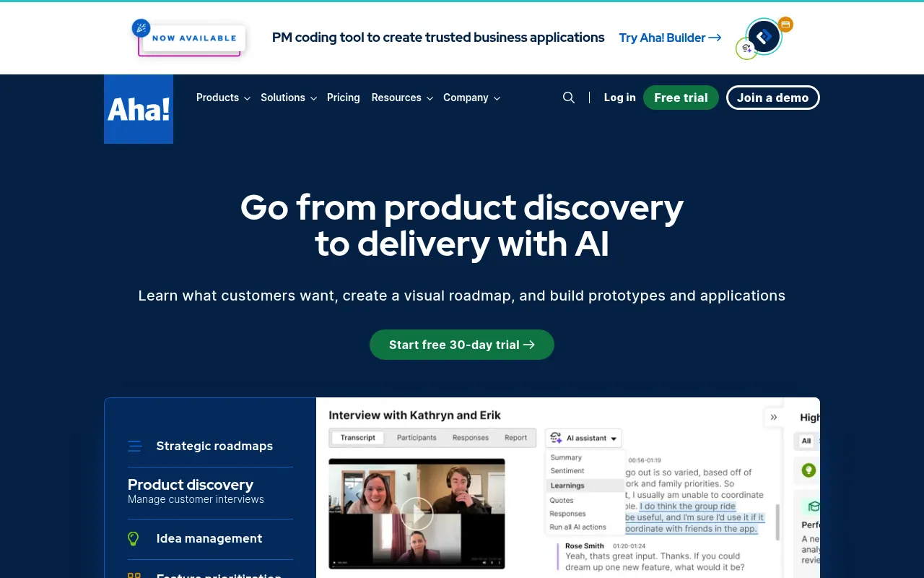Expand the Company dropdown menu

[471, 98]
